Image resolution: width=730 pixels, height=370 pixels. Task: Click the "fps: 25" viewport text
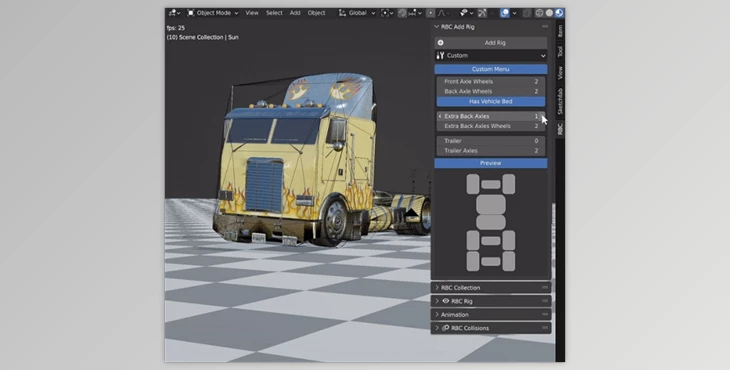(176, 28)
